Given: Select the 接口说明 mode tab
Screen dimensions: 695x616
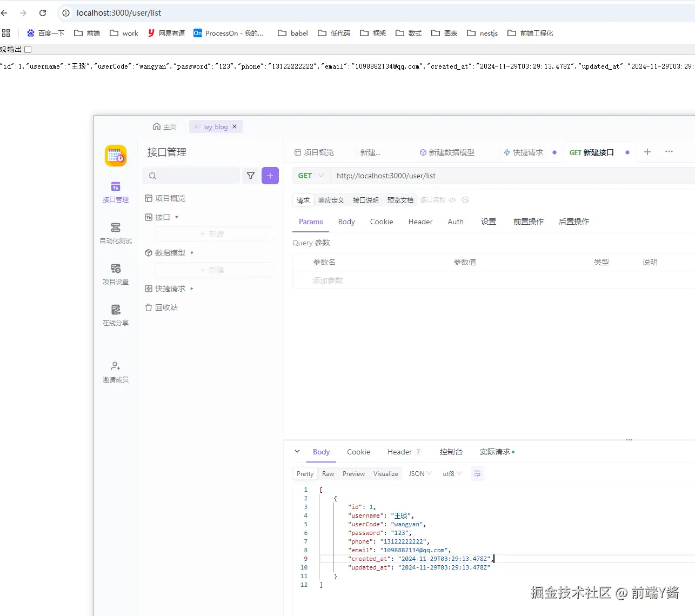Looking at the screenshot, I should 366,200.
